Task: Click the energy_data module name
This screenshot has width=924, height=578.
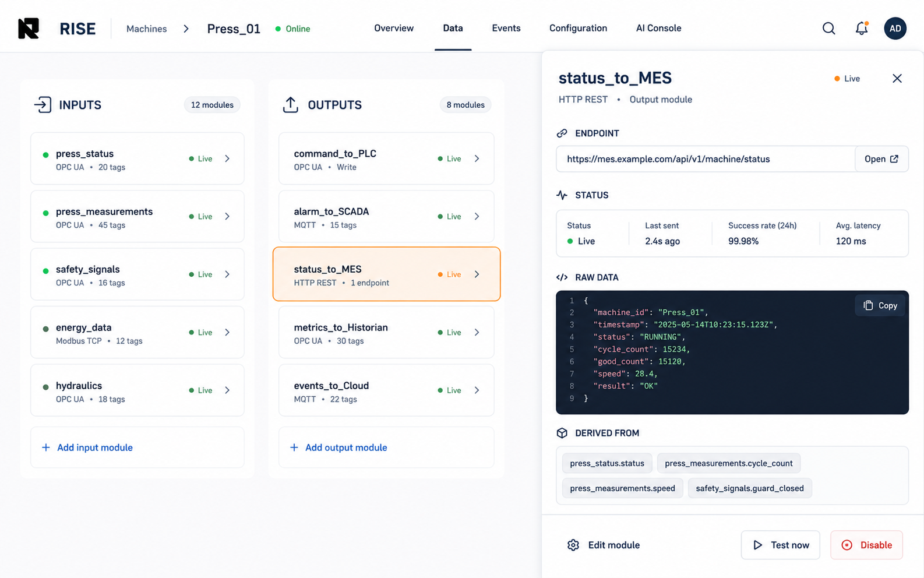Action: [83, 327]
